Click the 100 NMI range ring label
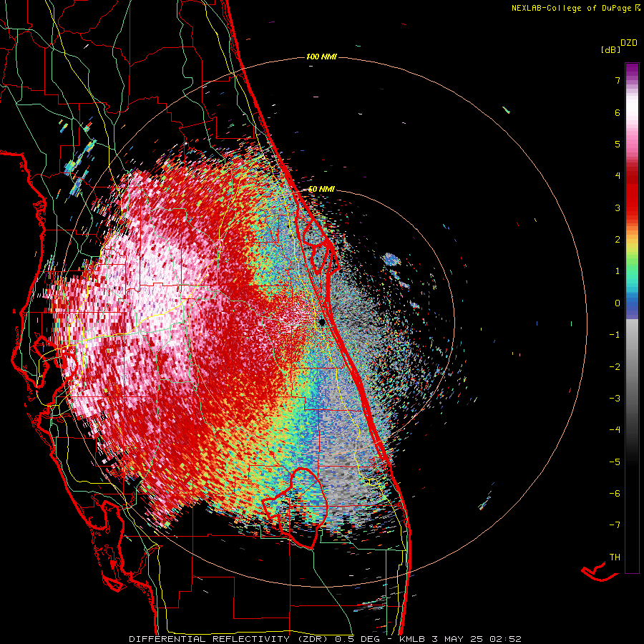 pos(321,57)
